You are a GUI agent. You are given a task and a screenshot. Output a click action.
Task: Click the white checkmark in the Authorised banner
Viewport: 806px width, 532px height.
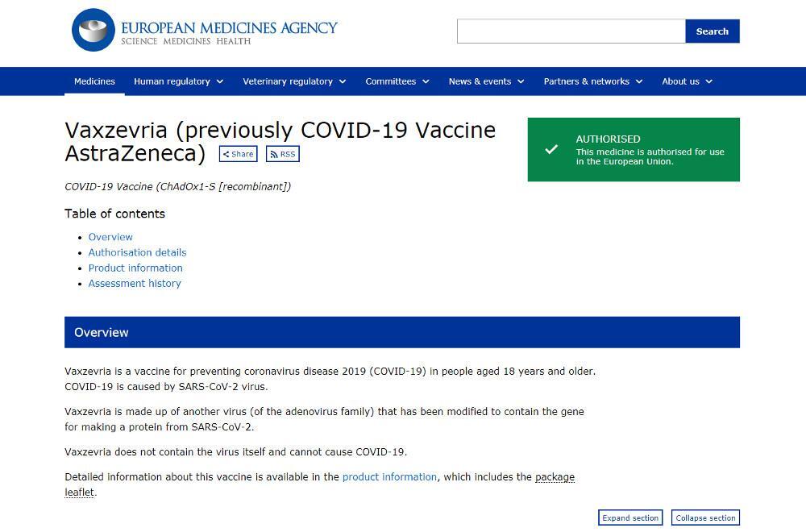click(x=551, y=149)
